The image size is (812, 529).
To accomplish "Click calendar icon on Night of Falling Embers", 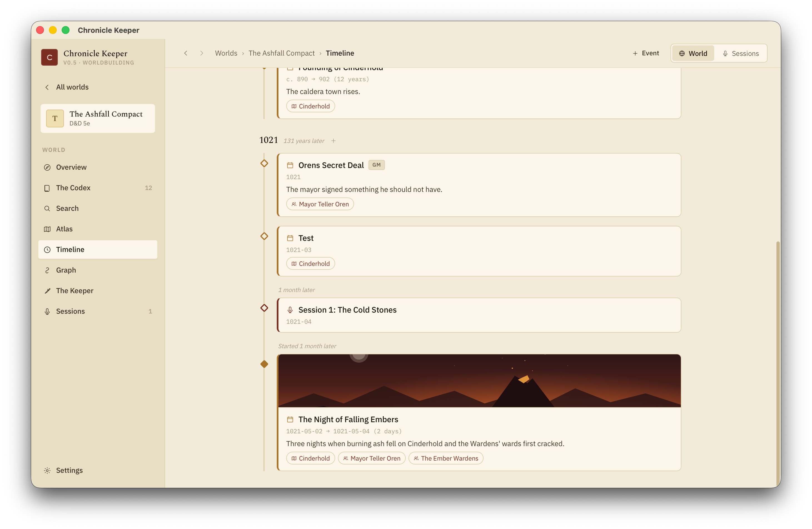I will [290, 419].
